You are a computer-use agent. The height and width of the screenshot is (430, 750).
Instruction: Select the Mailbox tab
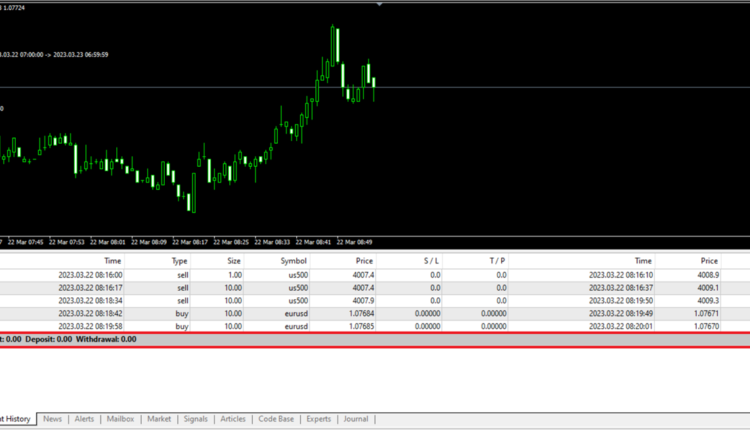pyautogui.click(x=121, y=419)
